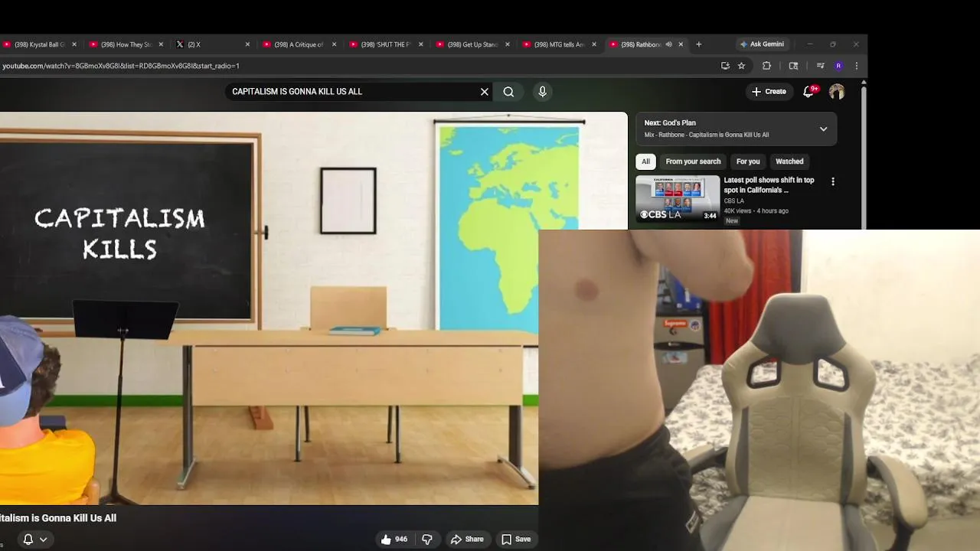The height and width of the screenshot is (551, 980).
Task: Save the video to a playlist
Action: [x=516, y=540]
